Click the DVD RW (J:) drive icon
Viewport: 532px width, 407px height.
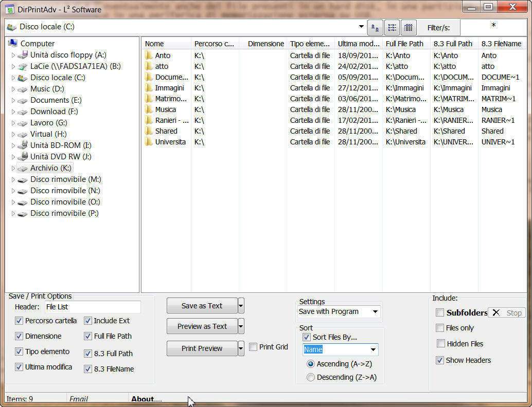[23, 157]
